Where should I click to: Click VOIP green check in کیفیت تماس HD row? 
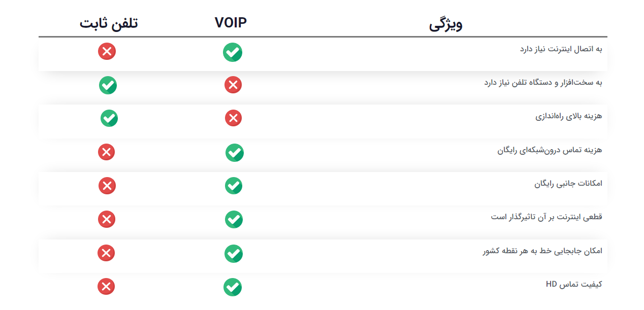click(x=233, y=287)
